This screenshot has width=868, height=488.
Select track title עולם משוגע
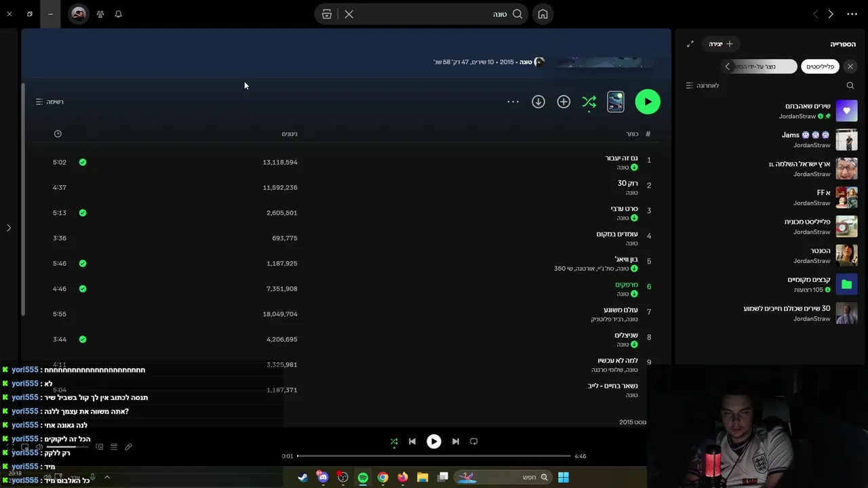(x=620, y=310)
